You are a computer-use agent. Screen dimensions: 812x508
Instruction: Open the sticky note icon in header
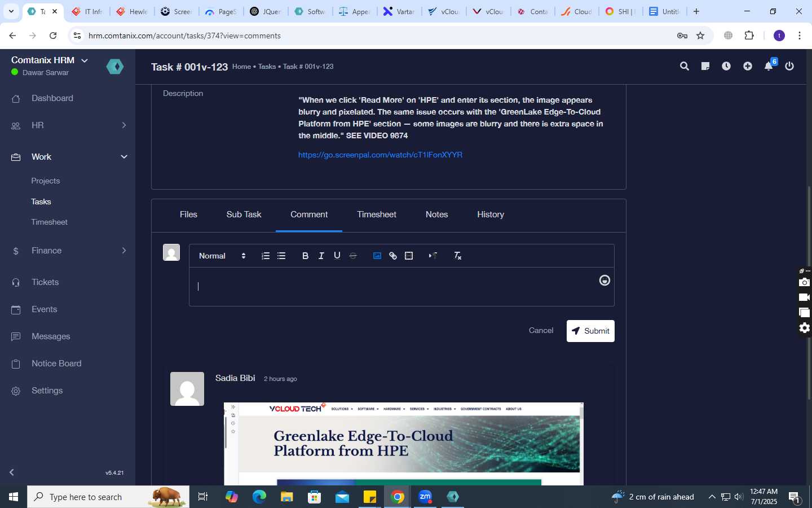705,67
